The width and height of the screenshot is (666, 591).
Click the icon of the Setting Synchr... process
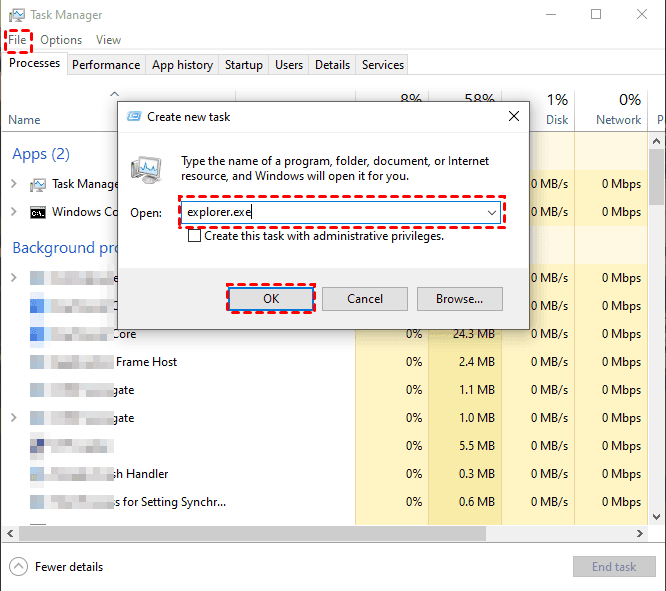tap(37, 502)
